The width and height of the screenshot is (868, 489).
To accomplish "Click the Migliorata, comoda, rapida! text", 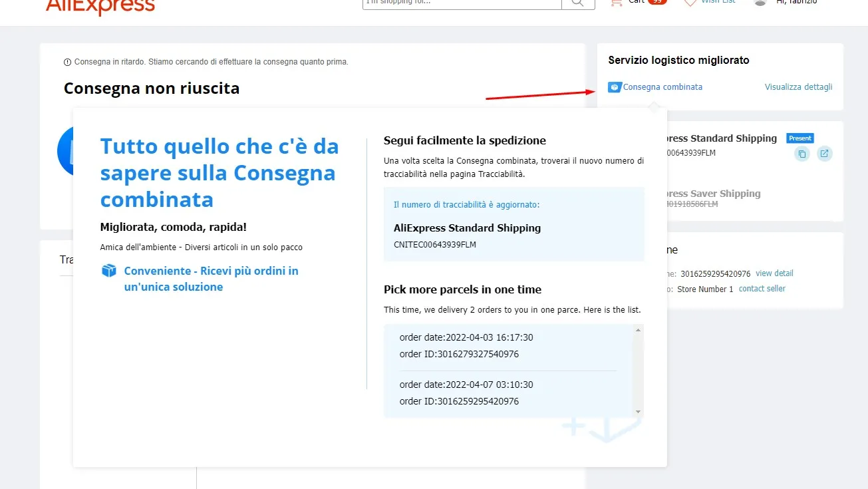I will coord(174,227).
